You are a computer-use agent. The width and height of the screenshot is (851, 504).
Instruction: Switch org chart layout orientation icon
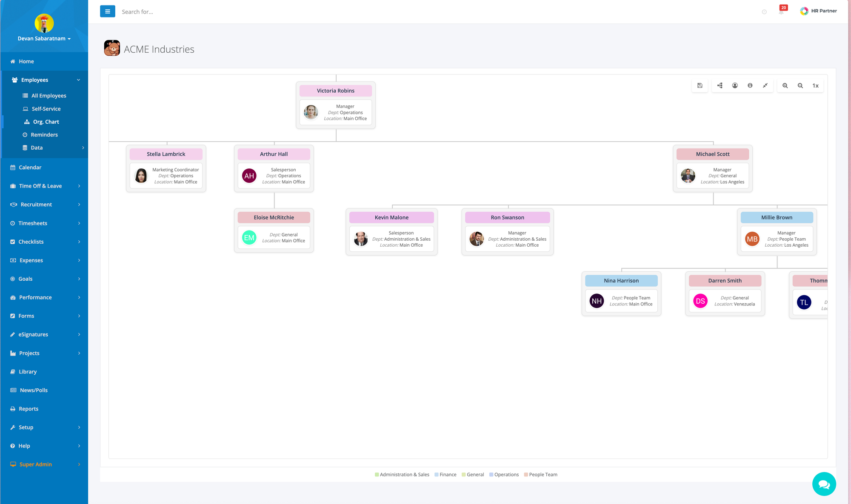(x=720, y=85)
